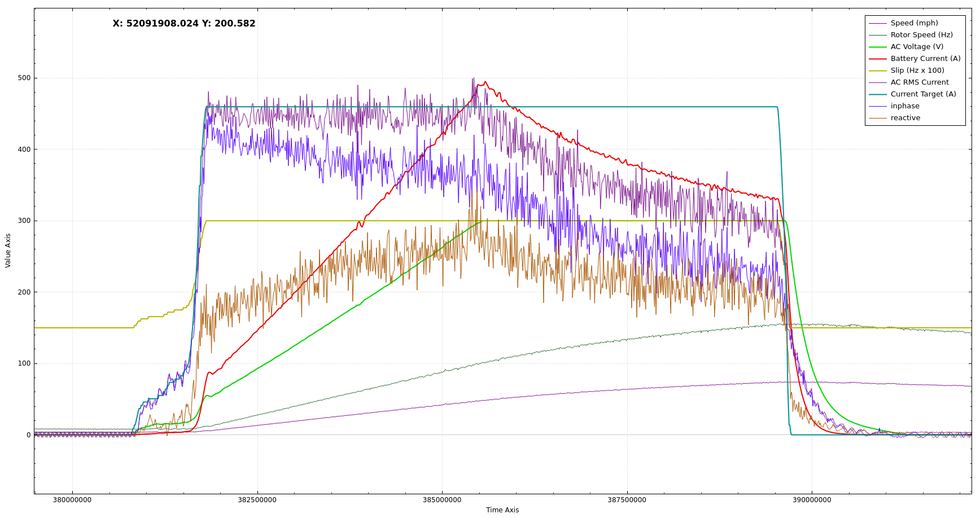Click Slip (Hz x 100) legend label
Screen dimensions: 980x518
(917, 71)
